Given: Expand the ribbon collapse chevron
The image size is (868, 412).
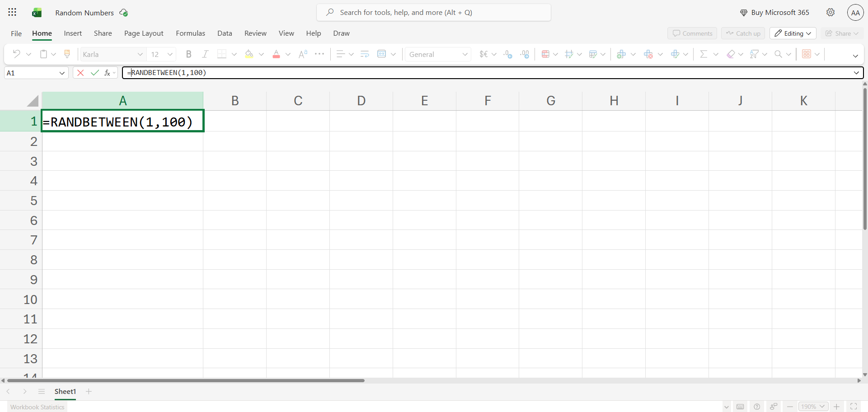Looking at the screenshot, I should 855,56.
